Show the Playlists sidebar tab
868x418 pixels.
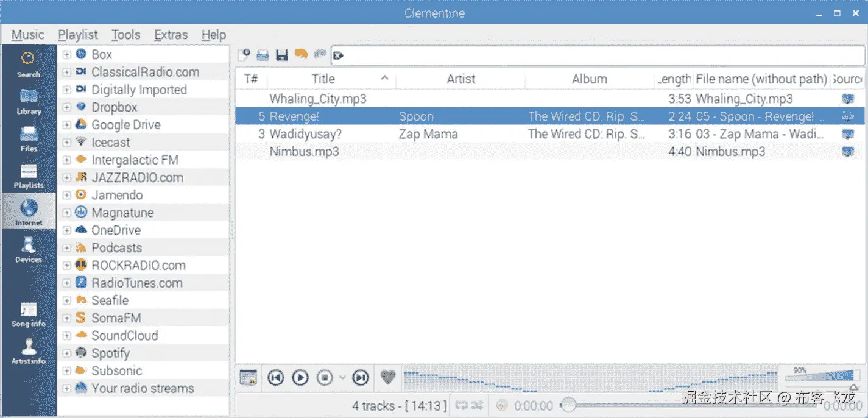pyautogui.click(x=29, y=176)
